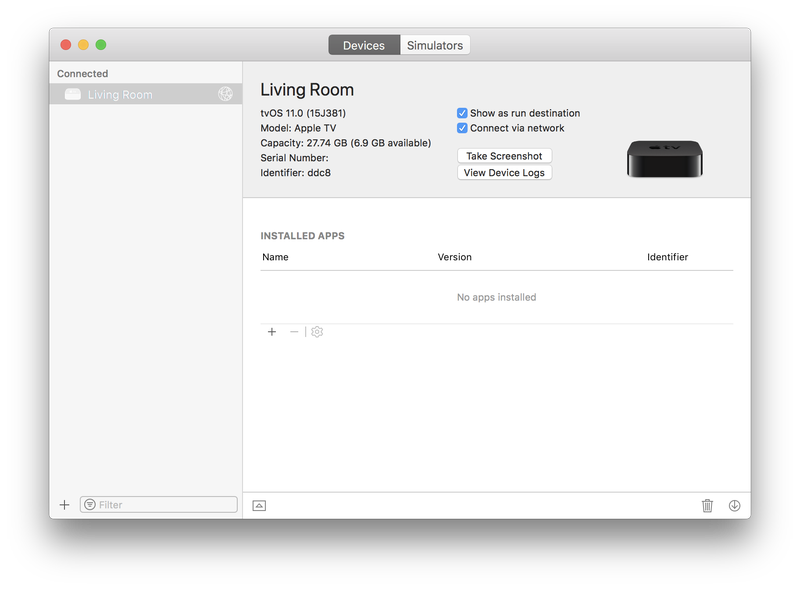Click the Take Screenshot button
This screenshot has width=800, height=589.
504,156
